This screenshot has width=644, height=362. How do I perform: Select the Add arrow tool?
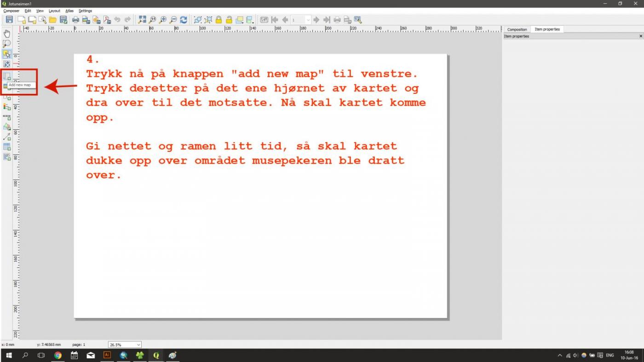pyautogui.click(x=7, y=137)
